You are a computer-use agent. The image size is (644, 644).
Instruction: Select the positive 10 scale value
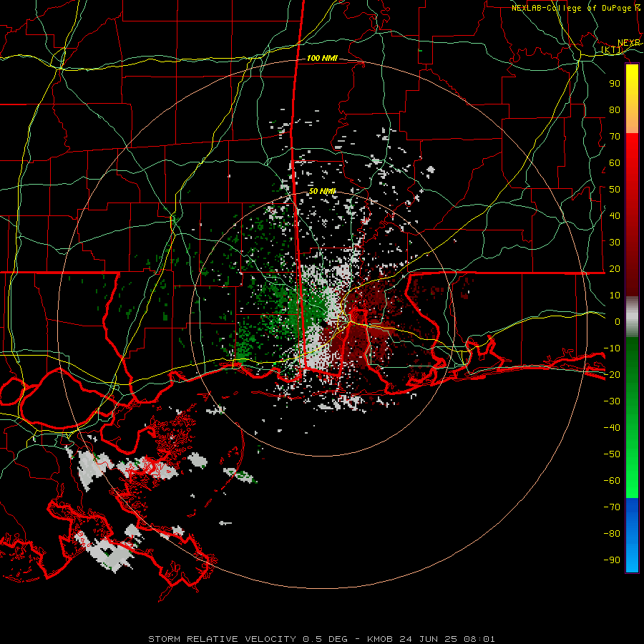(615, 296)
